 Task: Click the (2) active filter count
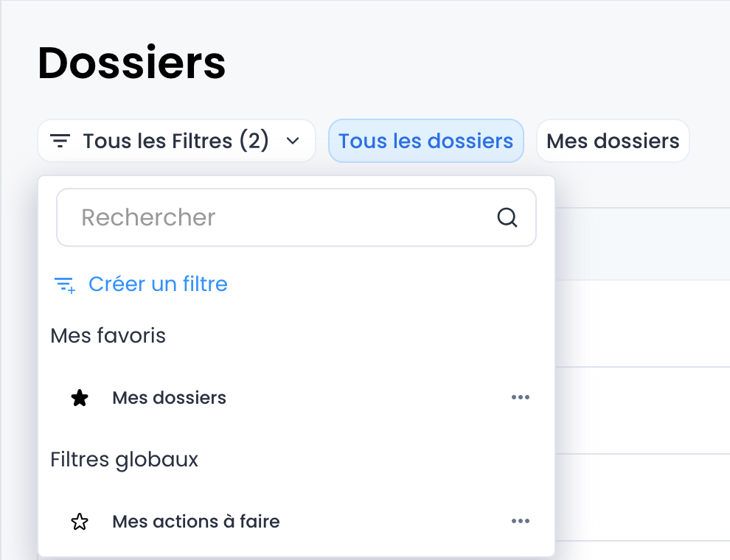coord(254,141)
